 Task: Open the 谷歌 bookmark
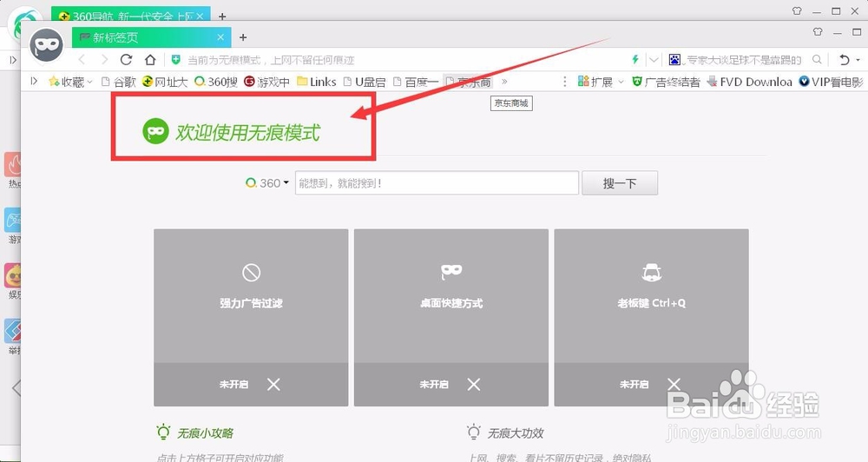pyautogui.click(x=118, y=82)
